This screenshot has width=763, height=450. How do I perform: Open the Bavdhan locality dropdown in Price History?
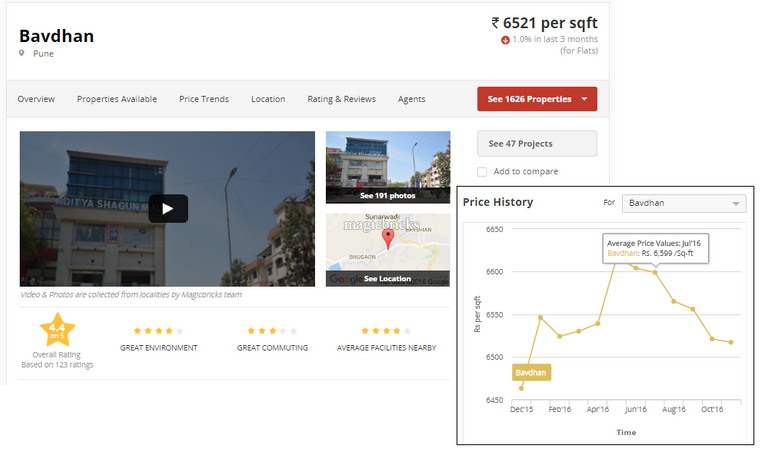684,203
